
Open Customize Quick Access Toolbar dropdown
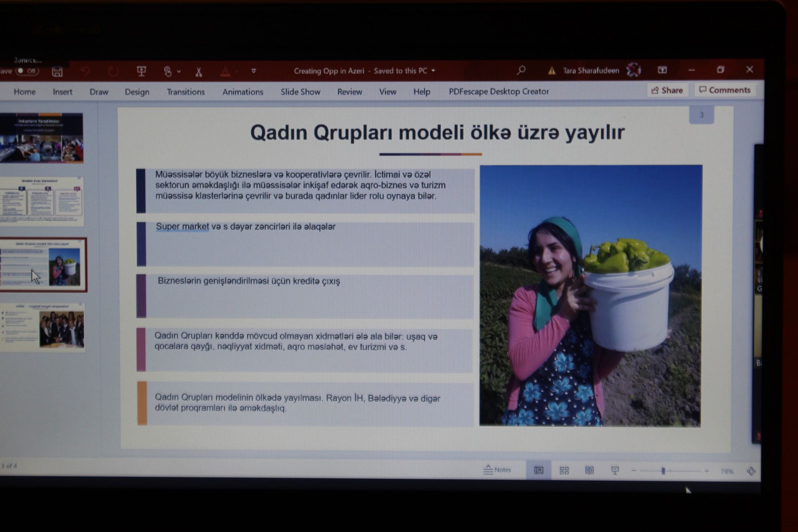(254, 71)
